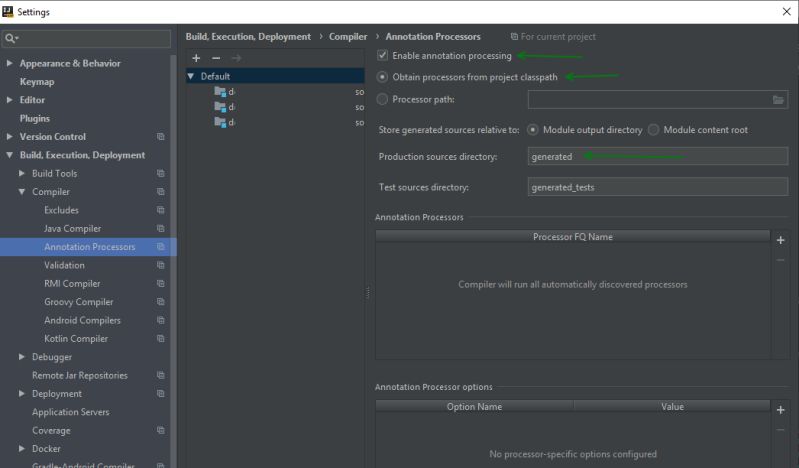Click the Value column header

tap(672, 406)
